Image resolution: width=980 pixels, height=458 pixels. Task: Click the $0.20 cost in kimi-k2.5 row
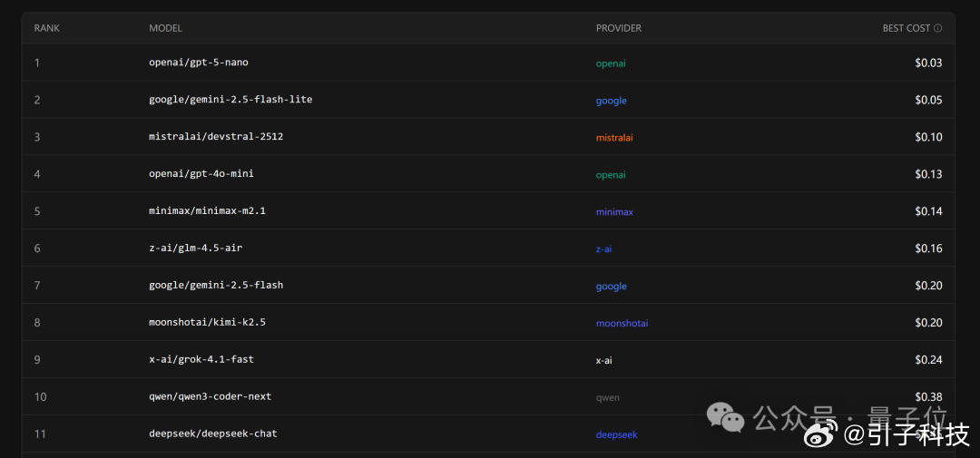coord(929,322)
